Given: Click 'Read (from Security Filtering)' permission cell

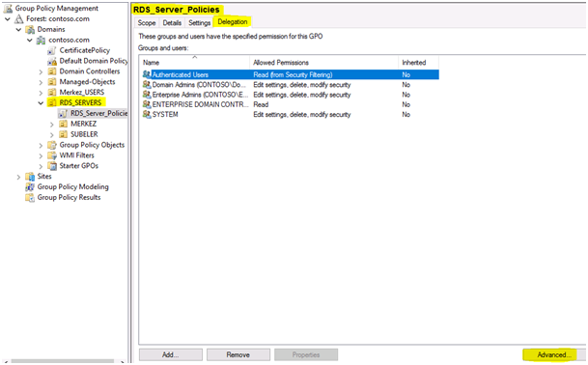Looking at the screenshot, I should [293, 74].
